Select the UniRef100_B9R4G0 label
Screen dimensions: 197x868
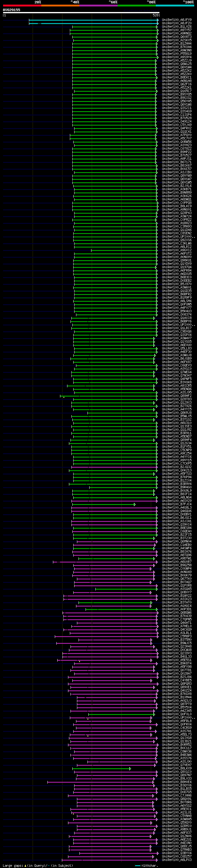tap(177, 487)
